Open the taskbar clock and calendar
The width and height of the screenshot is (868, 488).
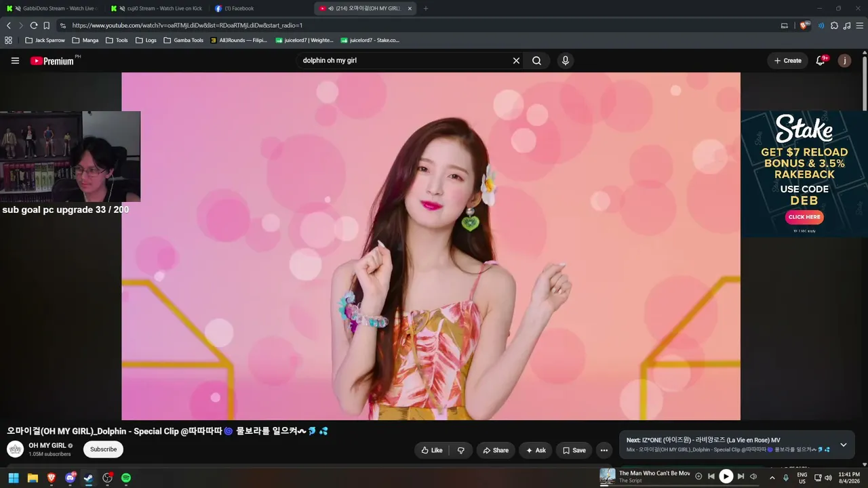click(x=849, y=478)
